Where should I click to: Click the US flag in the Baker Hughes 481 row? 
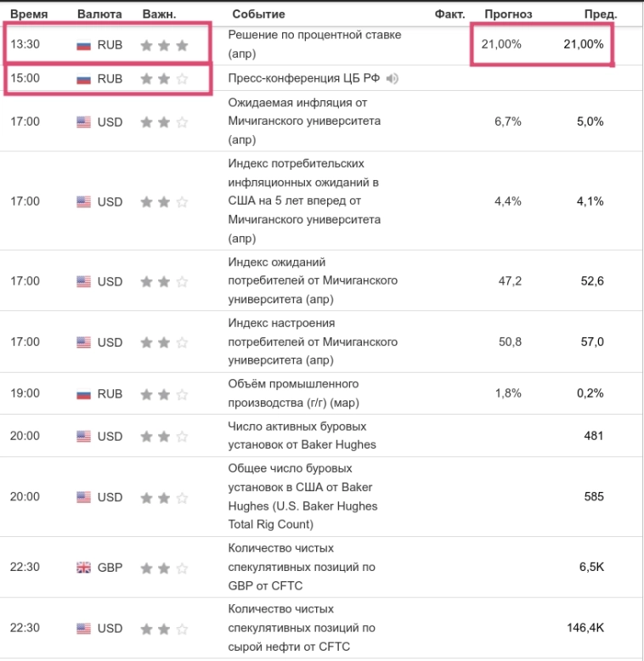(83, 436)
